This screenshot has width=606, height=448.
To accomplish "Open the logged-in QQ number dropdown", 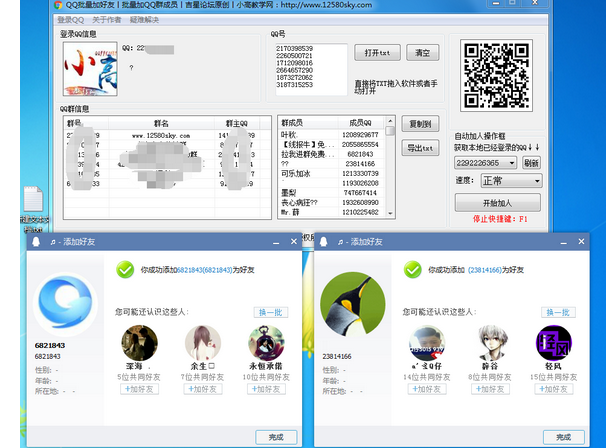I will click(x=485, y=163).
